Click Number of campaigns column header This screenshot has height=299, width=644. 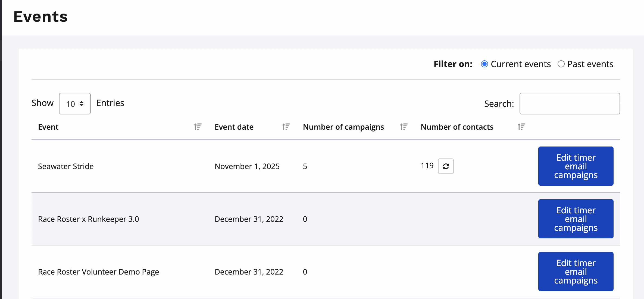click(x=343, y=127)
